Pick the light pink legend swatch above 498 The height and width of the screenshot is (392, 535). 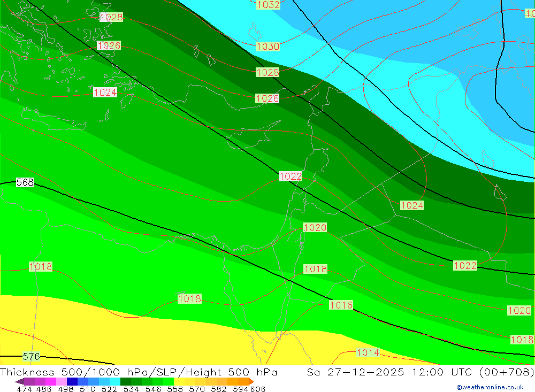(x=62, y=381)
